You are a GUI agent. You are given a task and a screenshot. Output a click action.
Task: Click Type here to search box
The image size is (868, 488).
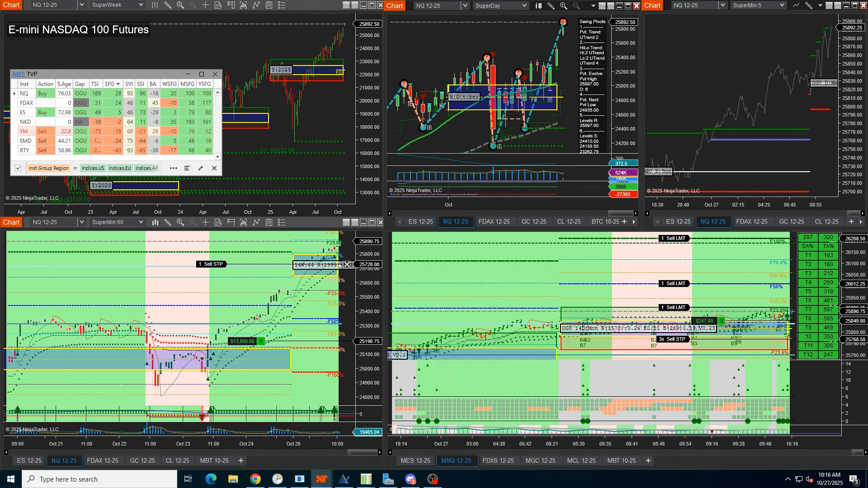(x=99, y=479)
